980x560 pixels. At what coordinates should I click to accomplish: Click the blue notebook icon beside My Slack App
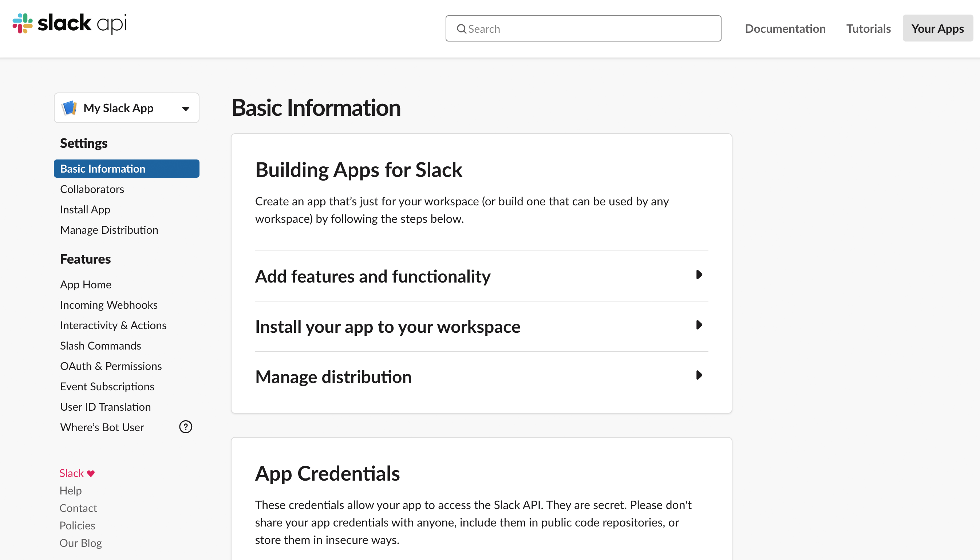[70, 108]
